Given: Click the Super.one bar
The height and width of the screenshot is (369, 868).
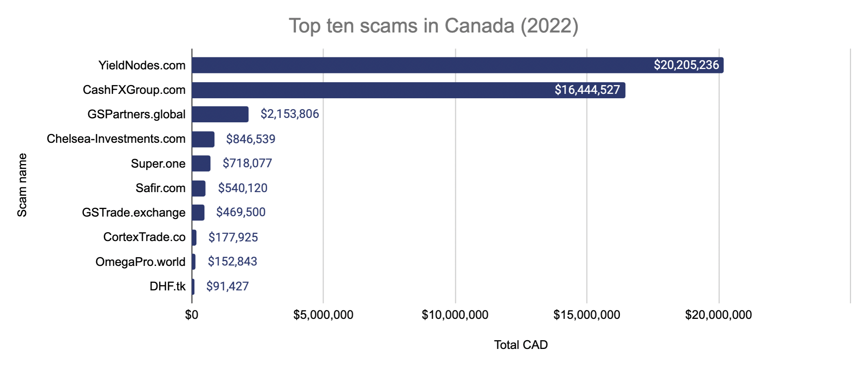Looking at the screenshot, I should coord(201,164).
